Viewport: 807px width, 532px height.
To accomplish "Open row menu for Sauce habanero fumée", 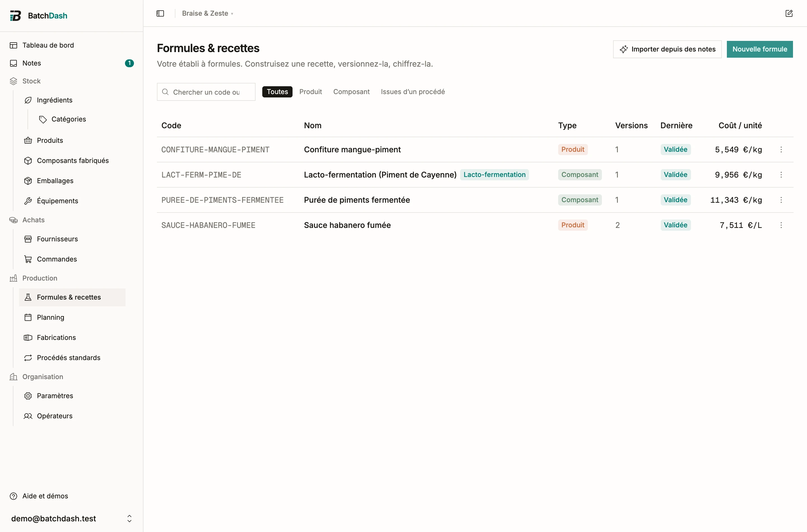I will [x=781, y=225].
